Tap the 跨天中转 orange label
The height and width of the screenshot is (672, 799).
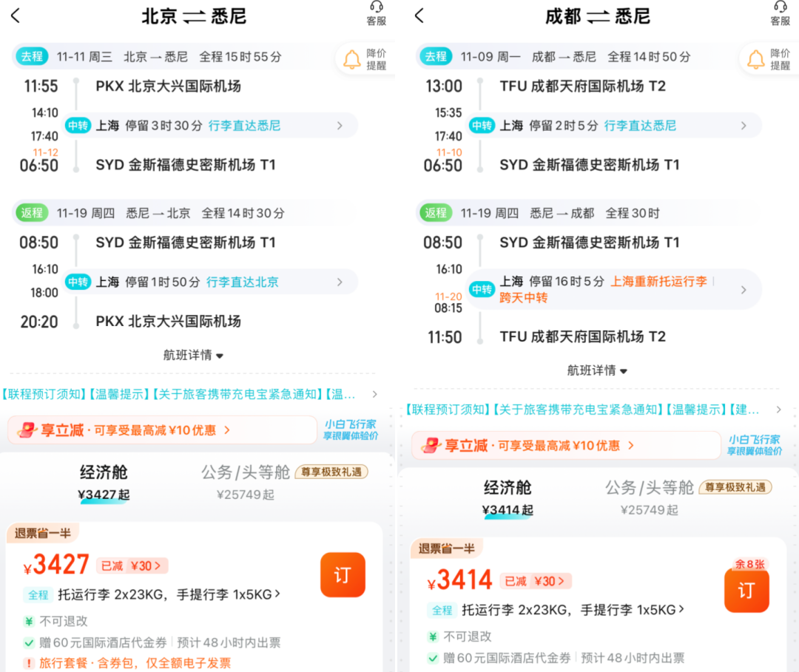[523, 298]
